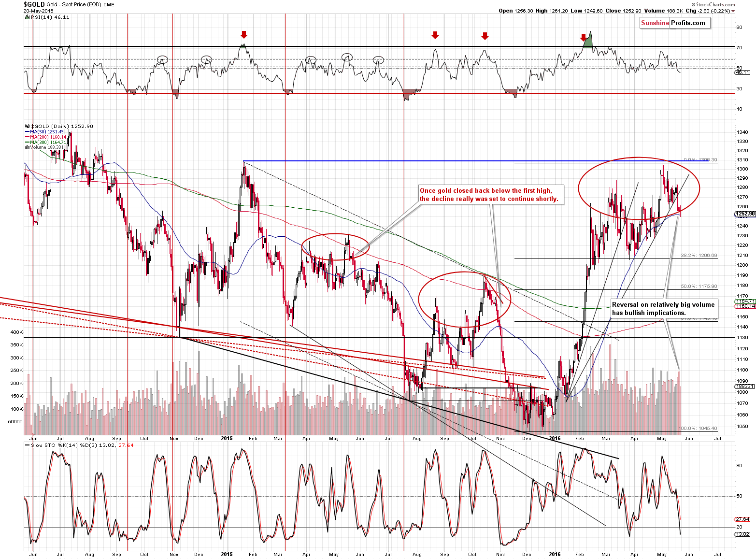Click the chart date 20-May-2016

(x=38, y=11)
